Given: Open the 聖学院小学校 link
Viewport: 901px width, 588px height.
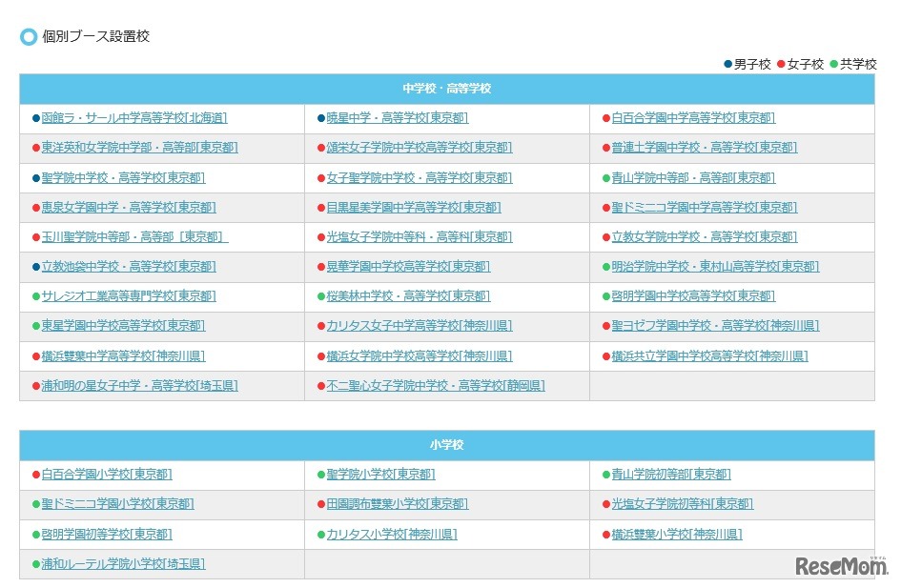Looking at the screenshot, I should point(380,474).
